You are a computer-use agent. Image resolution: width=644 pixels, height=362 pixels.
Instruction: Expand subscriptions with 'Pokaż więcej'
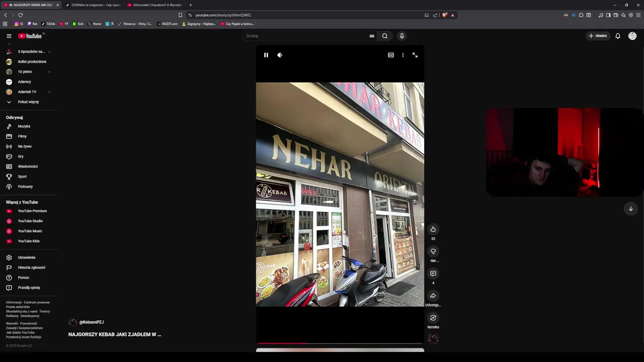coord(29,102)
